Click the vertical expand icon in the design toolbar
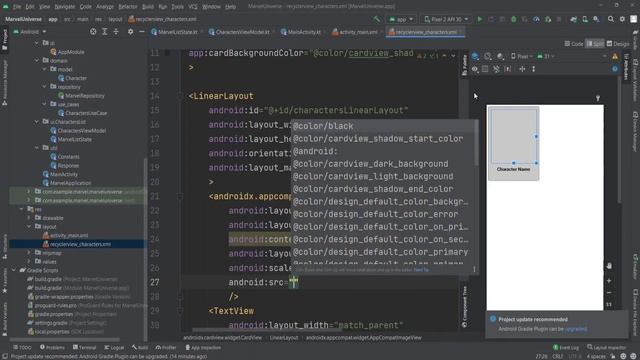 pyautogui.click(x=533, y=69)
